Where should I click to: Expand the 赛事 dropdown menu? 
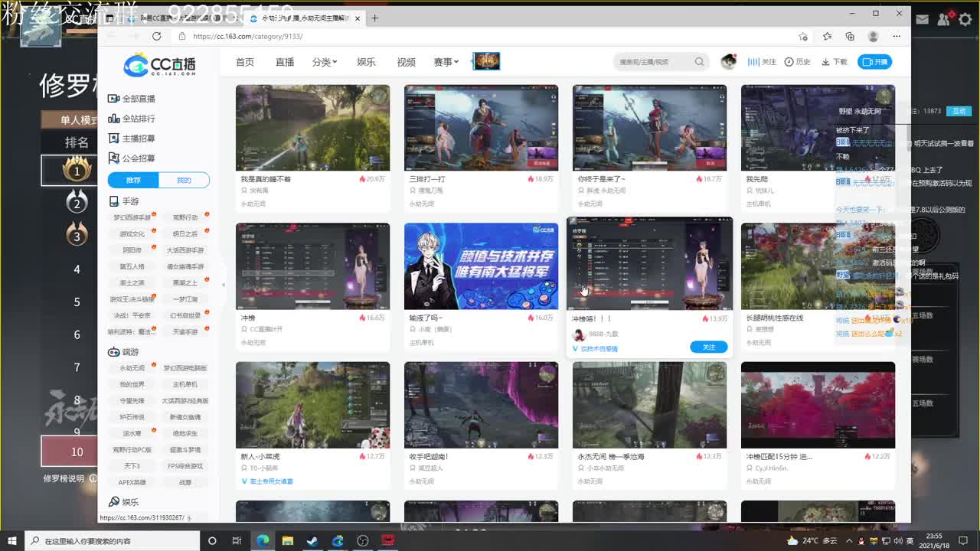(x=446, y=62)
